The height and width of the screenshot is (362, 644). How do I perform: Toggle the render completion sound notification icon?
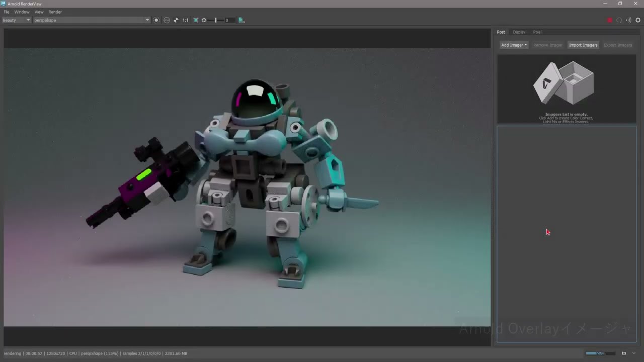coord(628,20)
